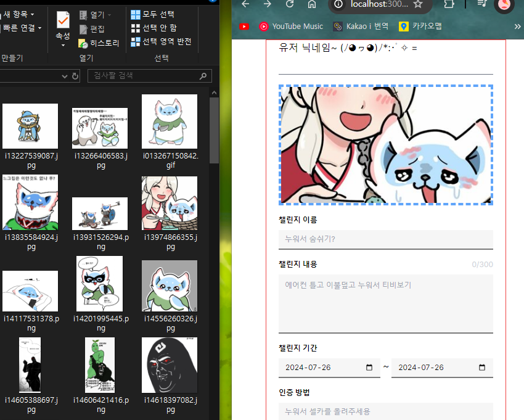Click the 유저 닉네임 heading text
The width and height of the screenshot is (524, 420).
tap(348, 48)
